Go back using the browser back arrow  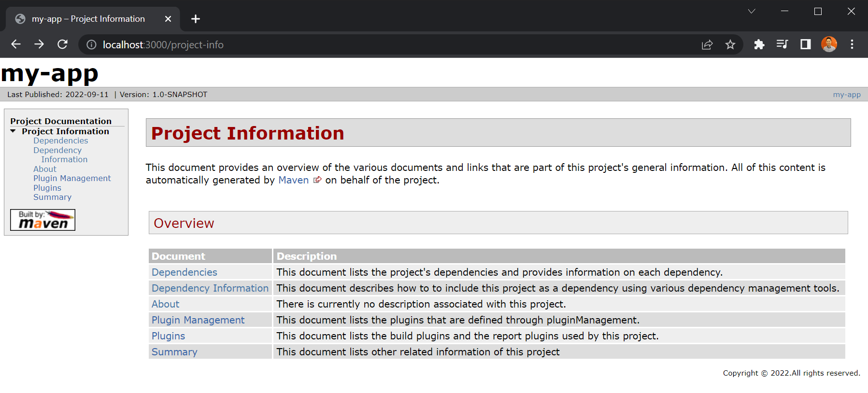(x=16, y=44)
